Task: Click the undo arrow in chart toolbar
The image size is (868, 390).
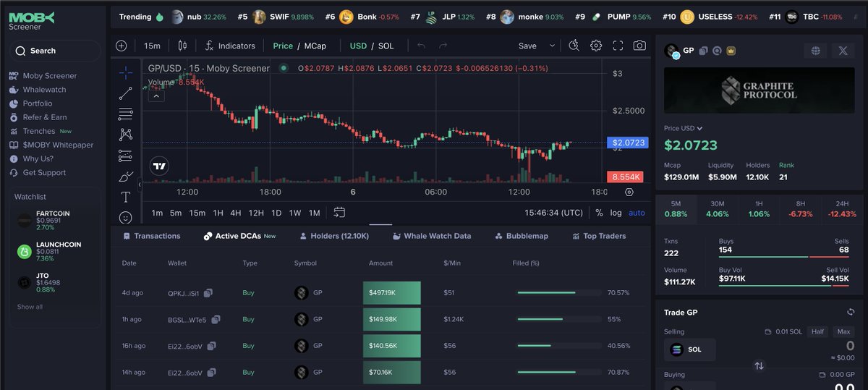Action: click(421, 46)
